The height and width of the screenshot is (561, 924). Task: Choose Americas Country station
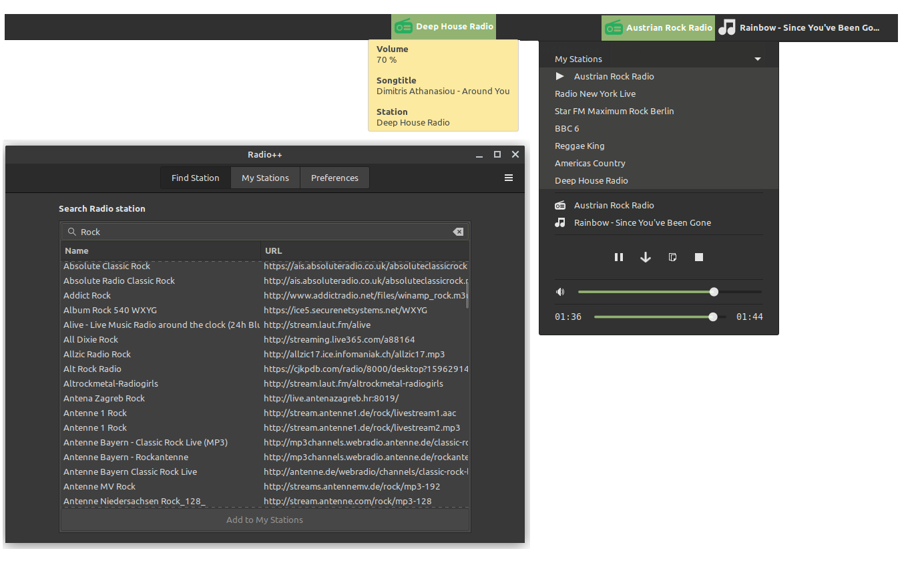click(x=658, y=163)
